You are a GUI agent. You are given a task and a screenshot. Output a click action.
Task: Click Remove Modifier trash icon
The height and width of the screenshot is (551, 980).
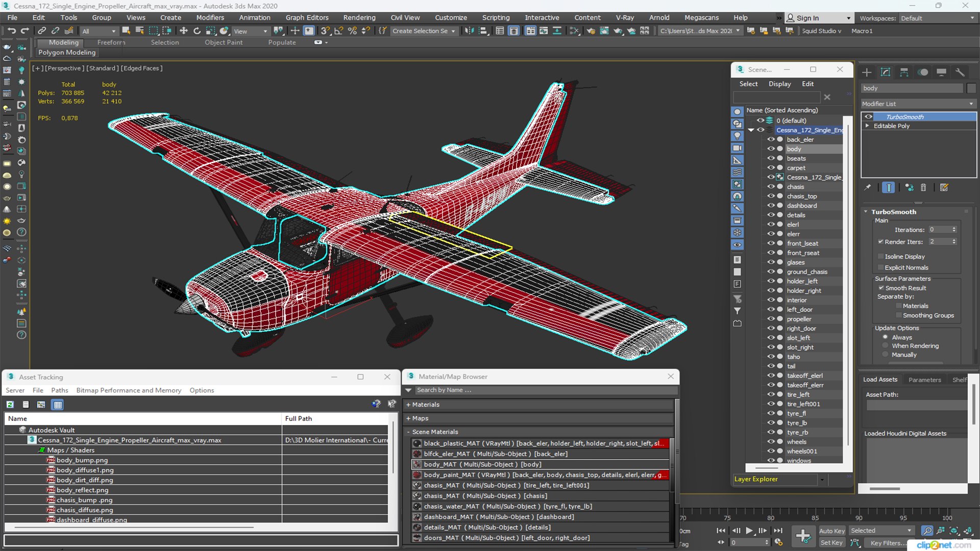pyautogui.click(x=923, y=188)
